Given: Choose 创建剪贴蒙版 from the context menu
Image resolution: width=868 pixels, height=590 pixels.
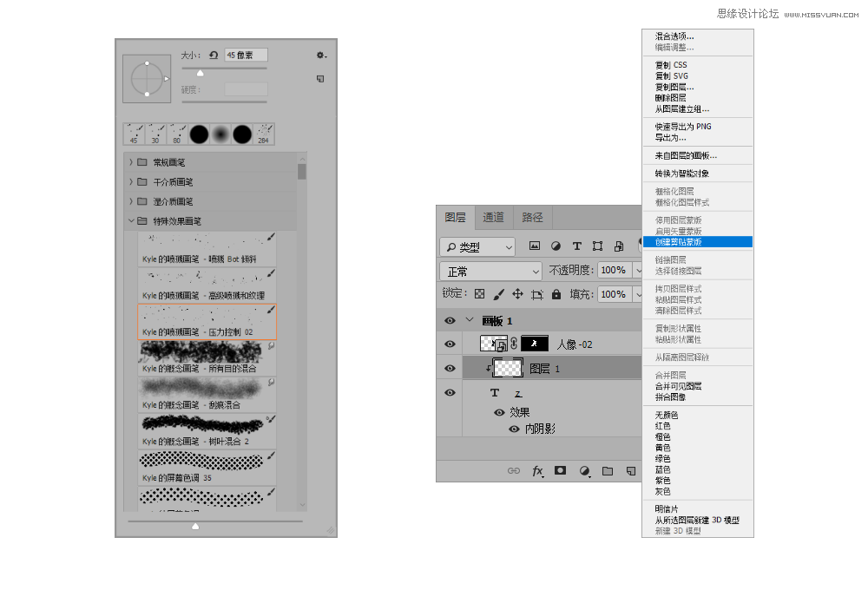Looking at the screenshot, I should 679,241.
